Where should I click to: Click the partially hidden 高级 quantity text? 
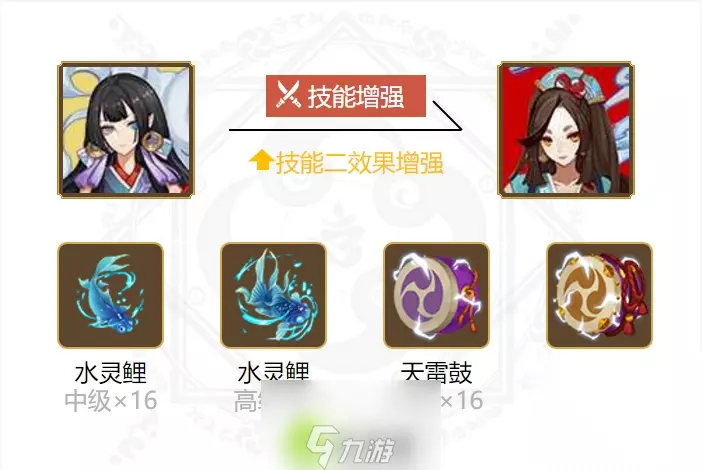point(248,401)
